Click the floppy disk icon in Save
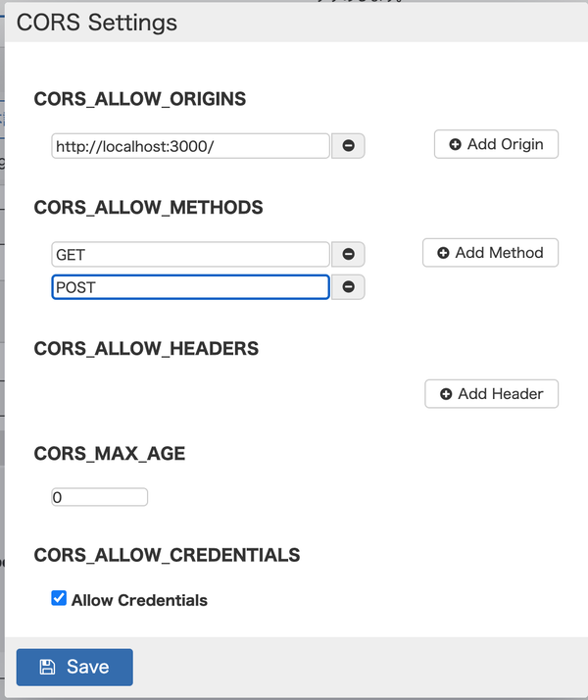This screenshot has height=700, width=588. 47,667
